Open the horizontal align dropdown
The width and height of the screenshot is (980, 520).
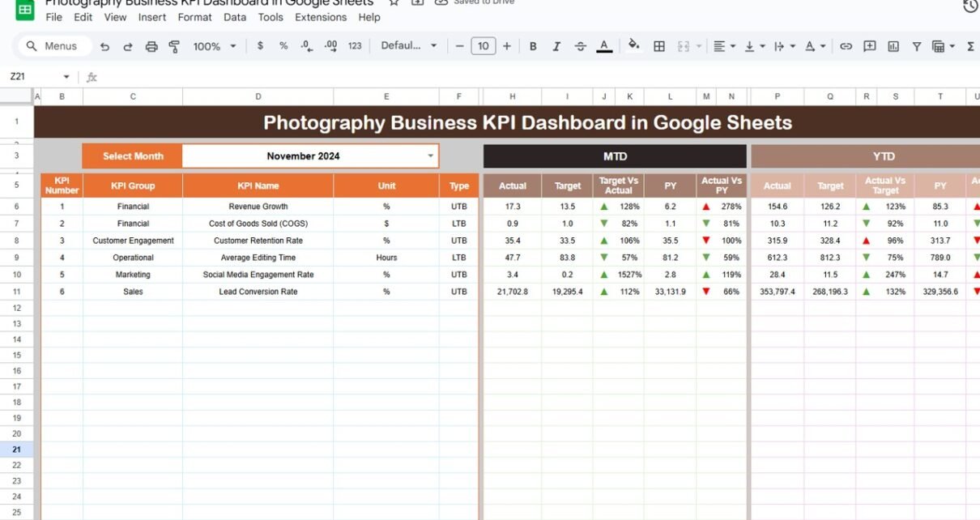[x=724, y=46]
